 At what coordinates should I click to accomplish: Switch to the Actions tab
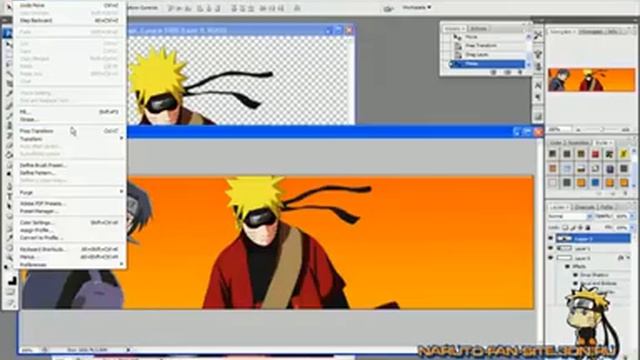click(x=479, y=28)
